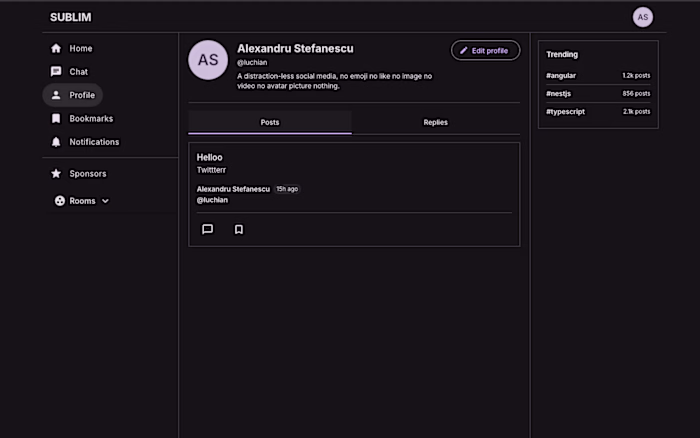Select the Posts tab
This screenshot has height=438, width=700.
(x=270, y=122)
